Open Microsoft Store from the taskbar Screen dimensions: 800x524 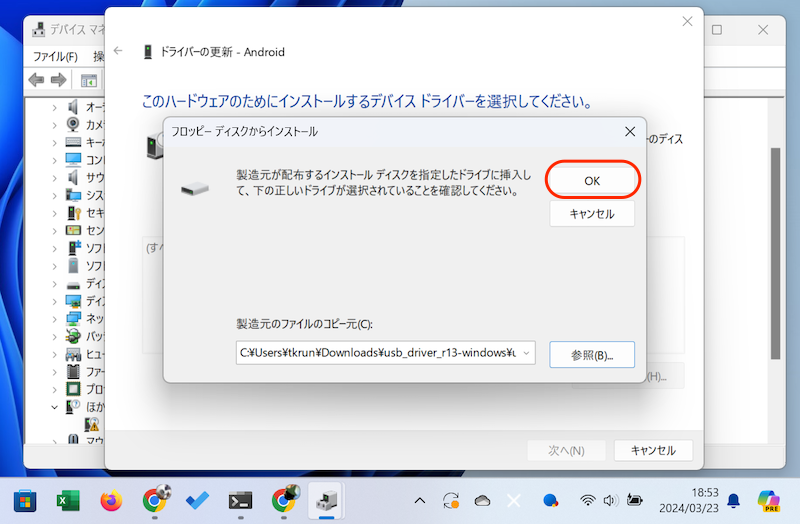point(24,500)
